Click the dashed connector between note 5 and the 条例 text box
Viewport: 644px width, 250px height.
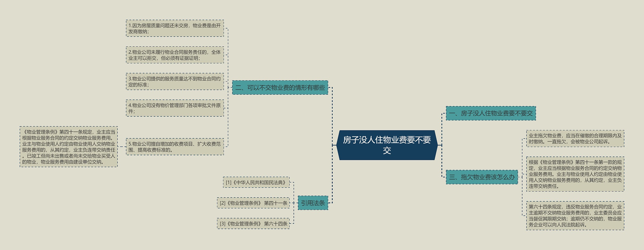click(122, 147)
